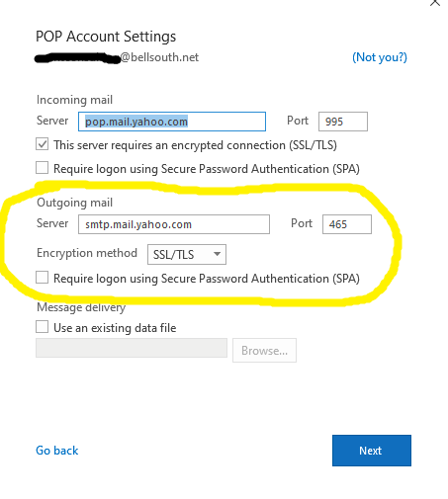Click the SSL/TLS dropdown arrow

(217, 254)
